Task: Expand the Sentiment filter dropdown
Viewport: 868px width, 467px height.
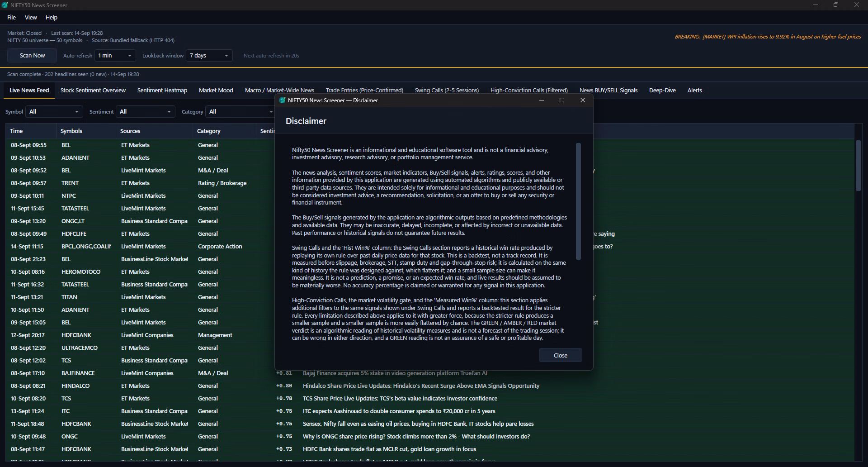Action: [146, 112]
